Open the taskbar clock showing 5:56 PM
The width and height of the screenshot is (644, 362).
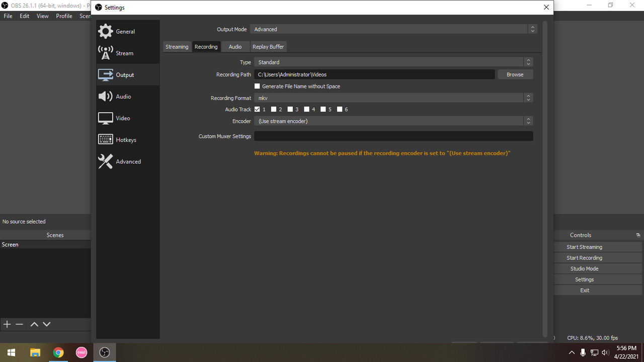[626, 352]
